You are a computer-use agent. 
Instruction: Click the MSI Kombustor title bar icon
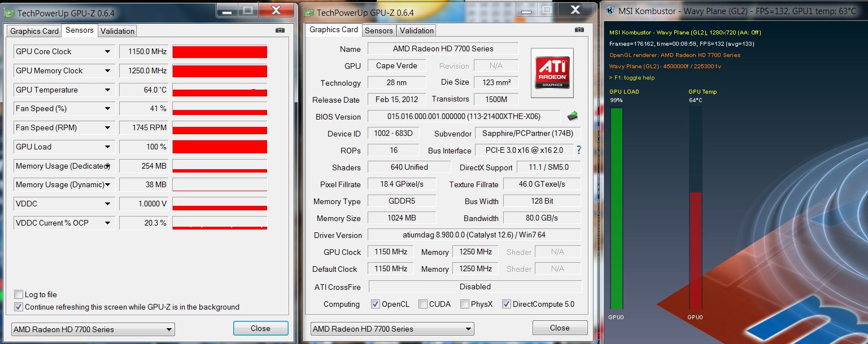tap(610, 11)
